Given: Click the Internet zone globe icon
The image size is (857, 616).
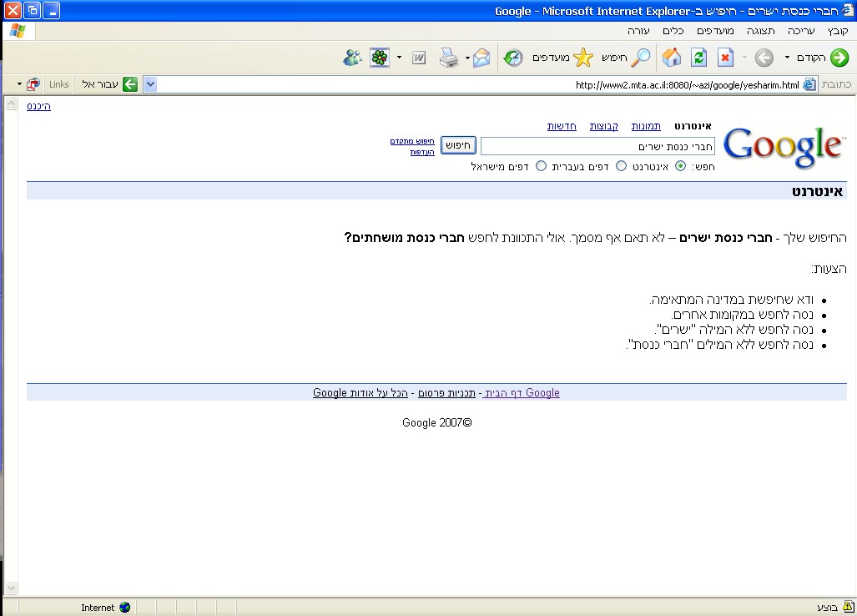Looking at the screenshot, I should (x=124, y=608).
